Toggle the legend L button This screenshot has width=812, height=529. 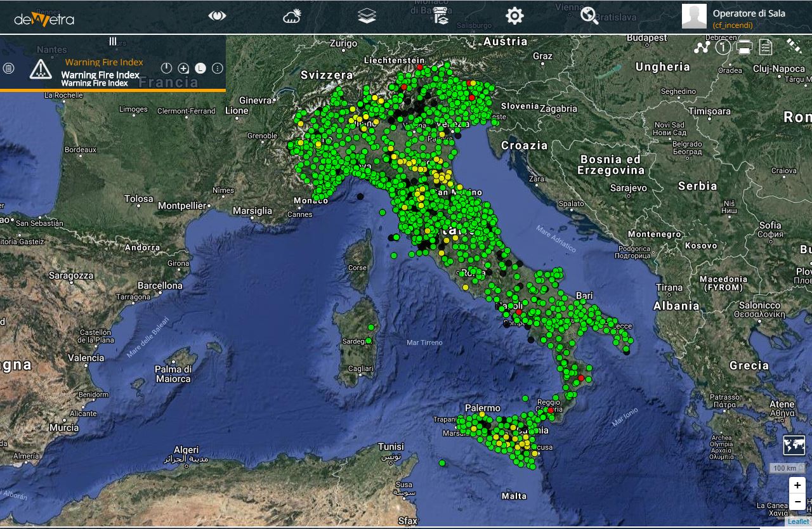(x=200, y=68)
